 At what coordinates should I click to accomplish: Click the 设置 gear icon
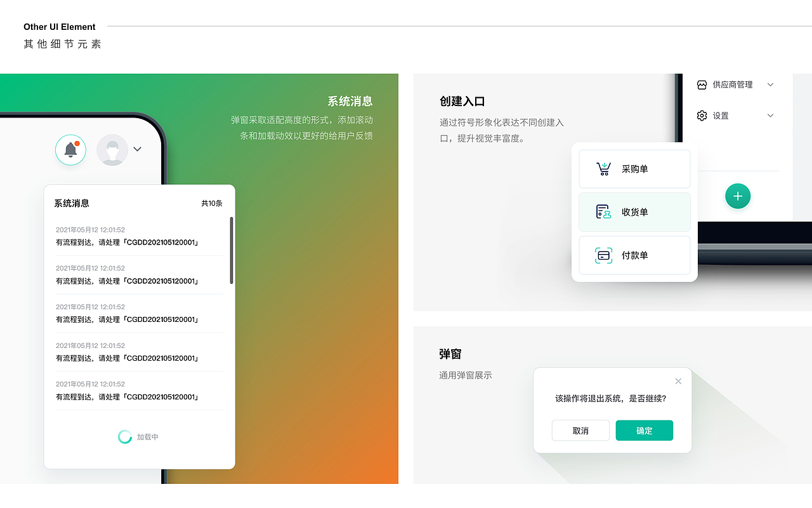[702, 116]
